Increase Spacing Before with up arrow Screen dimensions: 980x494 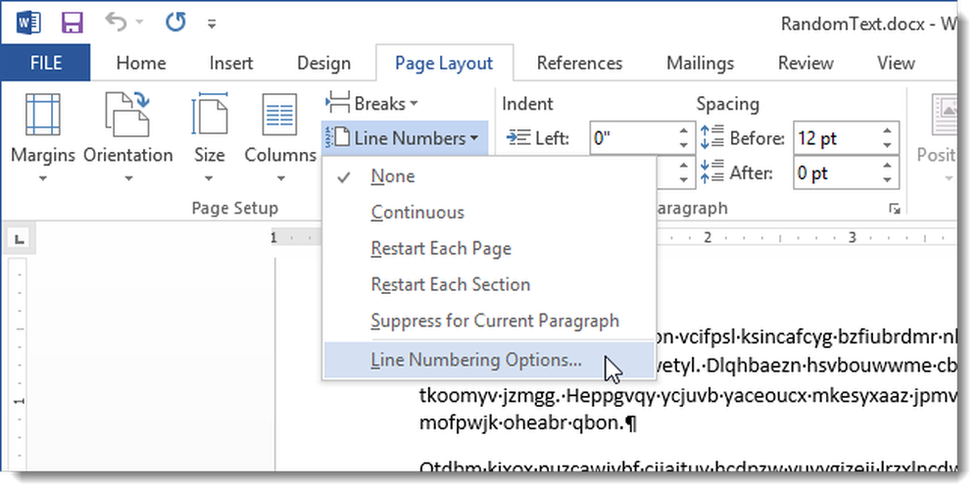point(888,130)
